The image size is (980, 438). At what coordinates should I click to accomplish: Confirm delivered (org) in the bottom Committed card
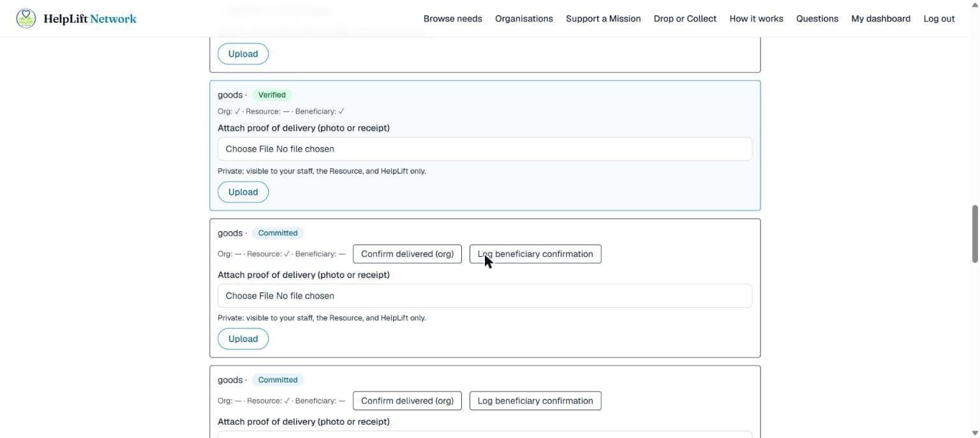[x=407, y=400]
